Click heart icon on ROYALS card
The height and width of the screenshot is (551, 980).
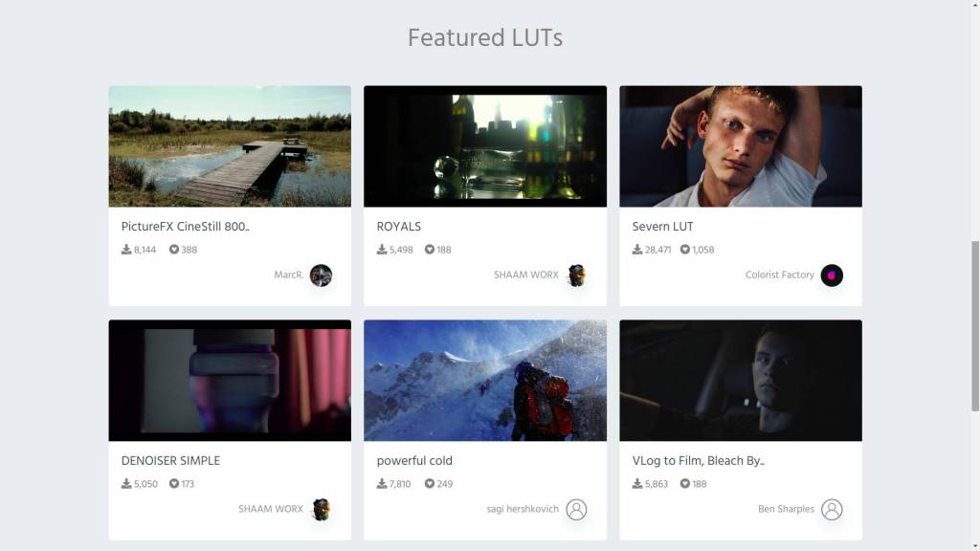(430, 250)
